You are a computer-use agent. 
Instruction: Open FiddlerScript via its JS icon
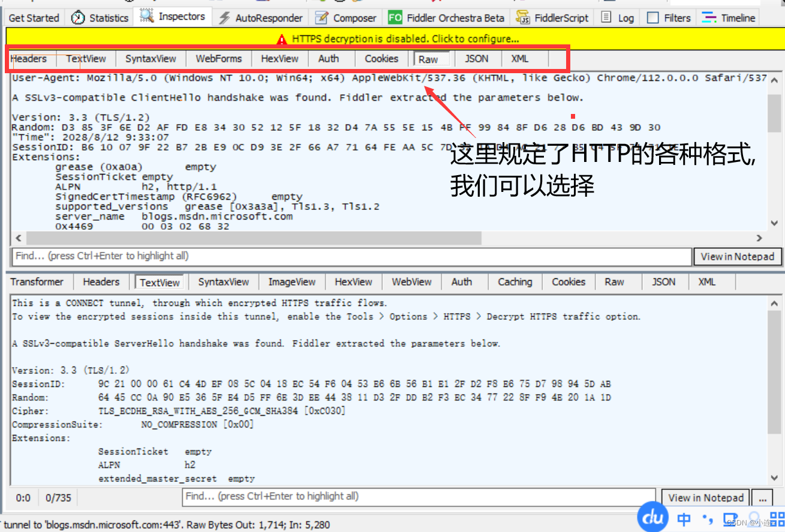[x=523, y=18]
